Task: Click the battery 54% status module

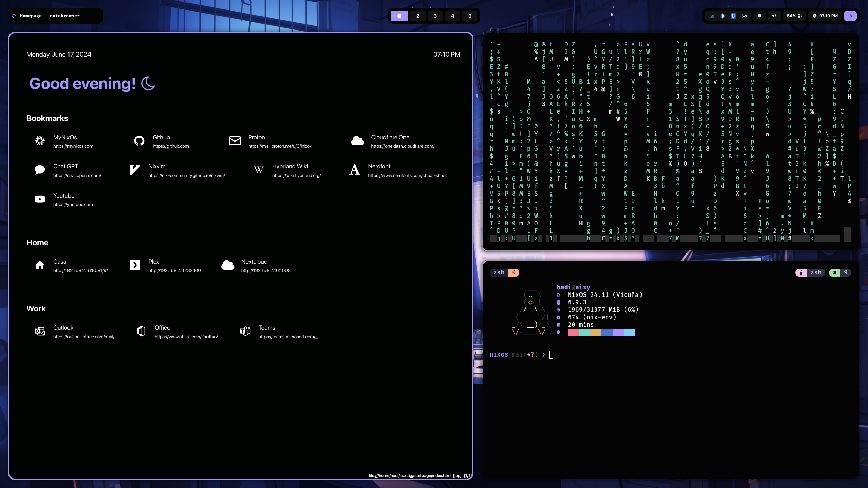Action: [x=794, y=16]
